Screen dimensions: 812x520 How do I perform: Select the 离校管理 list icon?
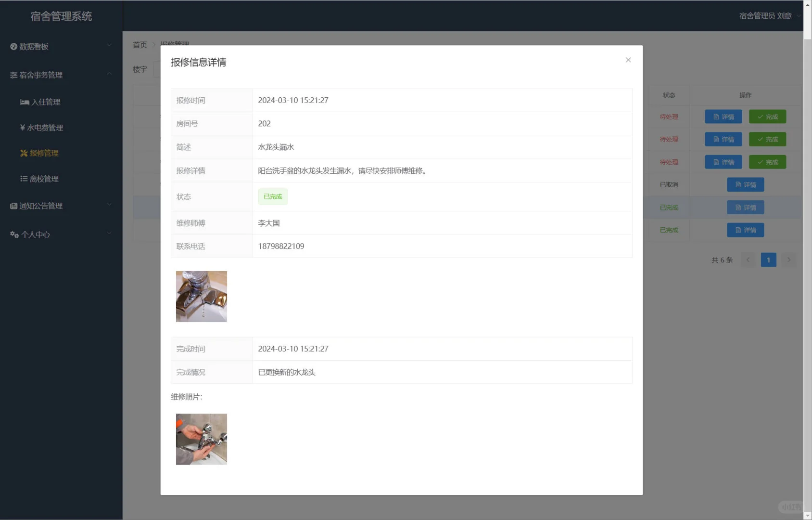pyautogui.click(x=24, y=179)
